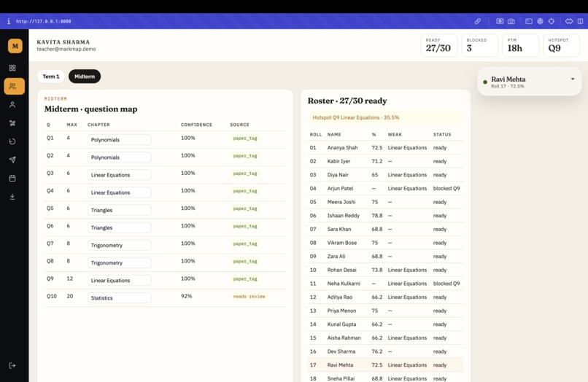
Task: Click 'blocked Q9' status for Arjun Patel
Action: (446, 189)
